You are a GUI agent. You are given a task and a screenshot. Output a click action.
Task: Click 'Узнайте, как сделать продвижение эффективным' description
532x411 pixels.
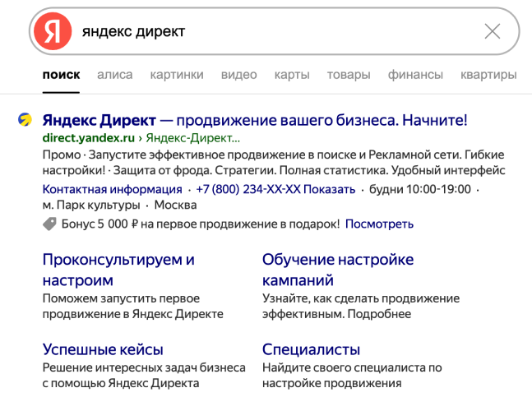pyautogui.click(x=361, y=307)
